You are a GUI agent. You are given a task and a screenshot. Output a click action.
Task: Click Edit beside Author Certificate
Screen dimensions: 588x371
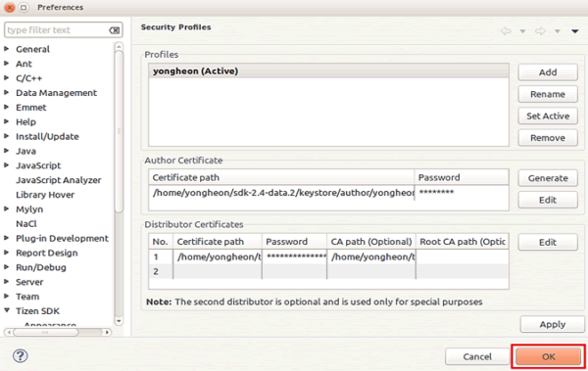click(548, 200)
